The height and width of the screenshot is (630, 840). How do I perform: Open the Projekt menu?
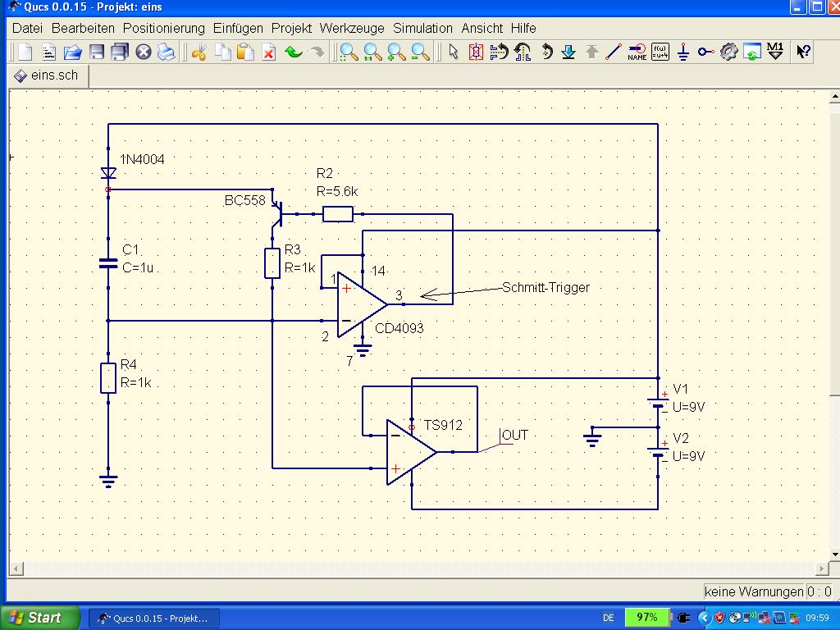point(291,28)
